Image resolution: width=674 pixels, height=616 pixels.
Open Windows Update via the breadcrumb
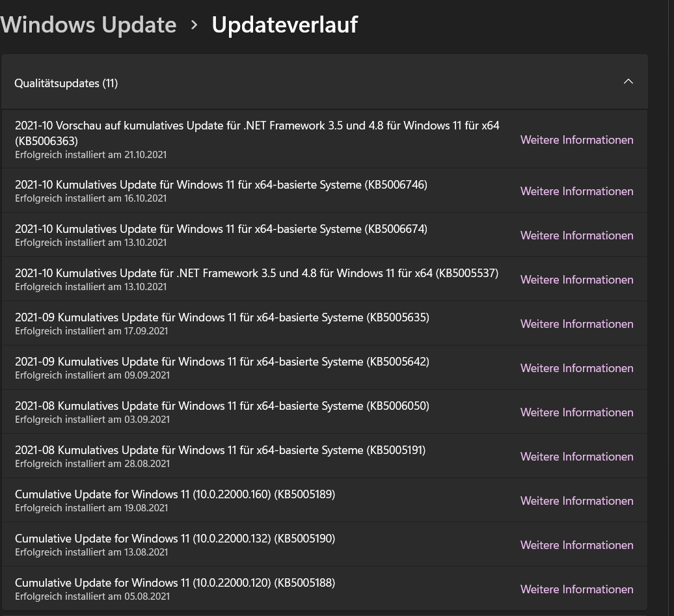click(88, 25)
